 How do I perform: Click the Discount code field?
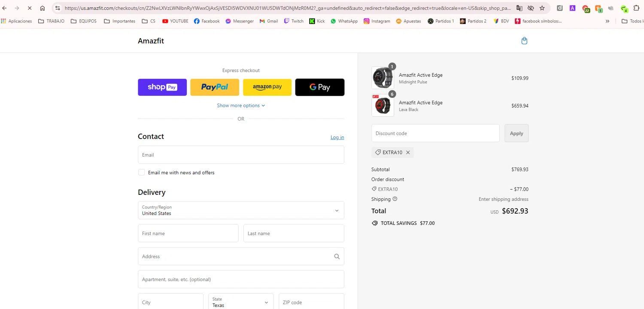point(435,133)
